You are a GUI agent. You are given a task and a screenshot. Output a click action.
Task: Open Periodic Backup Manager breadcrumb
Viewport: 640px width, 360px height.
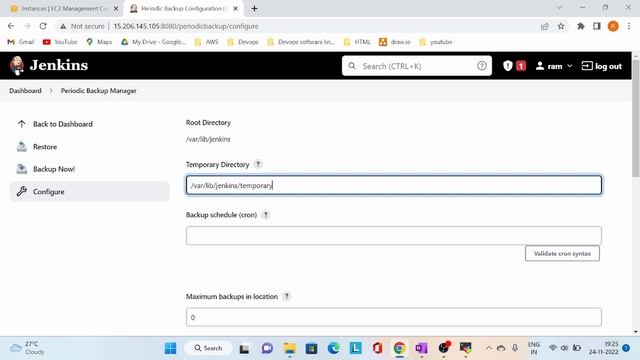pyautogui.click(x=98, y=91)
